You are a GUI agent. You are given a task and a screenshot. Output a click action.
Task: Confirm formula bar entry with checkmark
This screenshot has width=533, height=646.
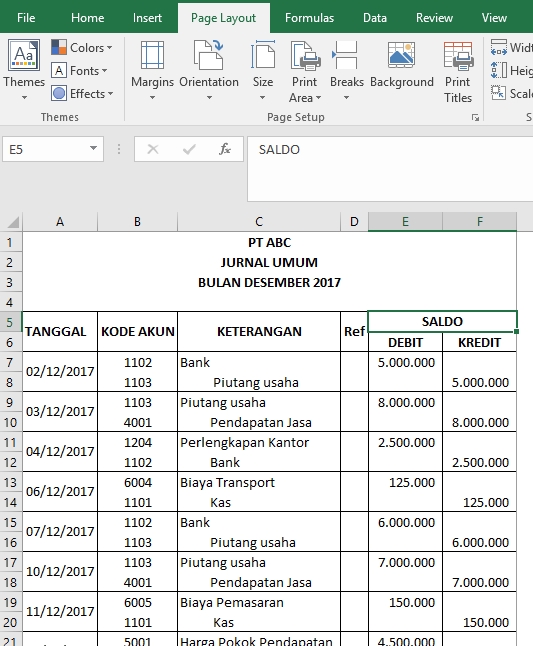pyautogui.click(x=189, y=149)
